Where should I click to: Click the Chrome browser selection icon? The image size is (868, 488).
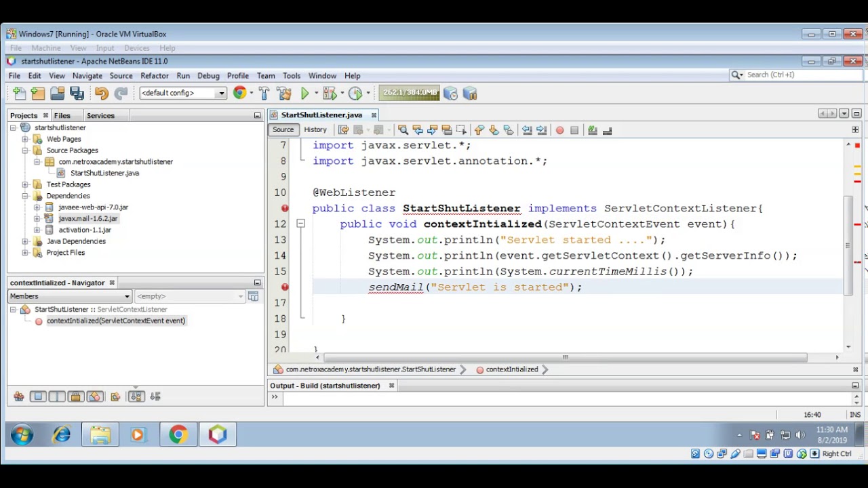[x=240, y=94]
